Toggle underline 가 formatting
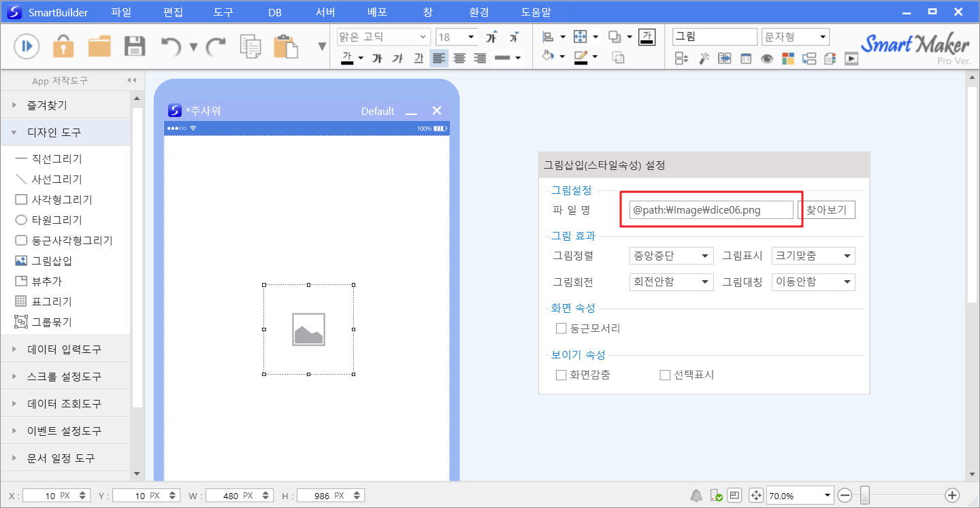 point(419,58)
